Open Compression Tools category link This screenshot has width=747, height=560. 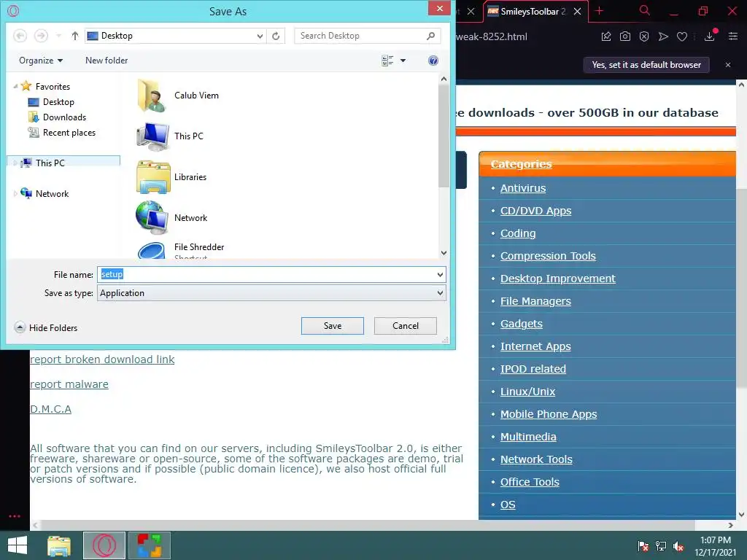[548, 256]
